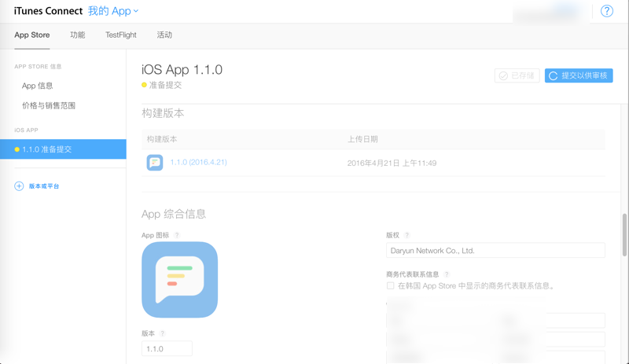Click the 版权 help question mark
This screenshot has width=629, height=364.
tap(406, 235)
